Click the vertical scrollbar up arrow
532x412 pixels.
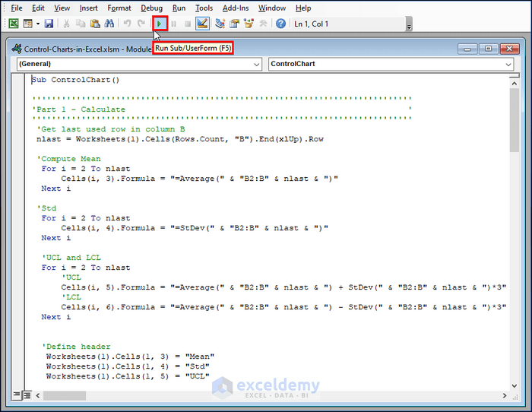pos(515,83)
